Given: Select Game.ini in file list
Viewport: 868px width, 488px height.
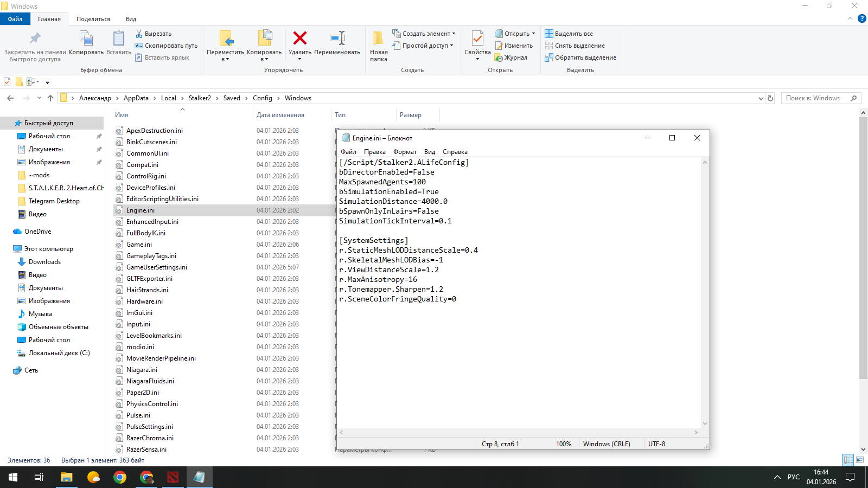Looking at the screenshot, I should click(x=139, y=245).
